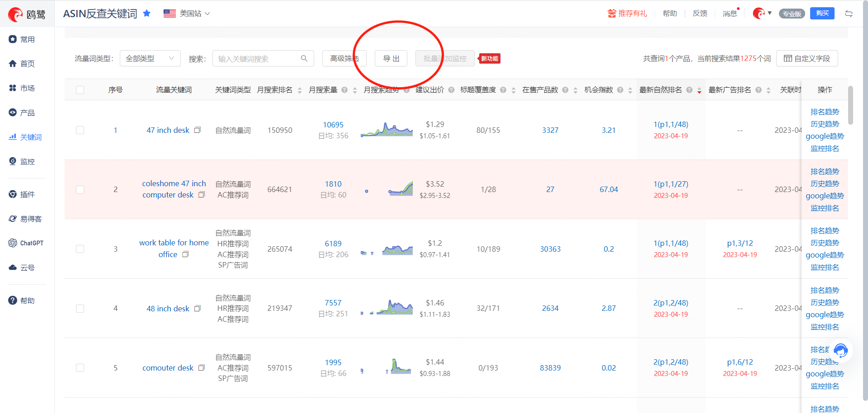Click 监控排名 for 48 inch desk row

(825, 327)
